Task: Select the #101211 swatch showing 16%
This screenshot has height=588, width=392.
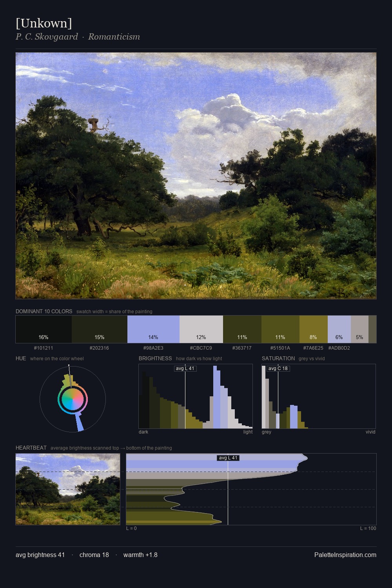Action: (44, 329)
